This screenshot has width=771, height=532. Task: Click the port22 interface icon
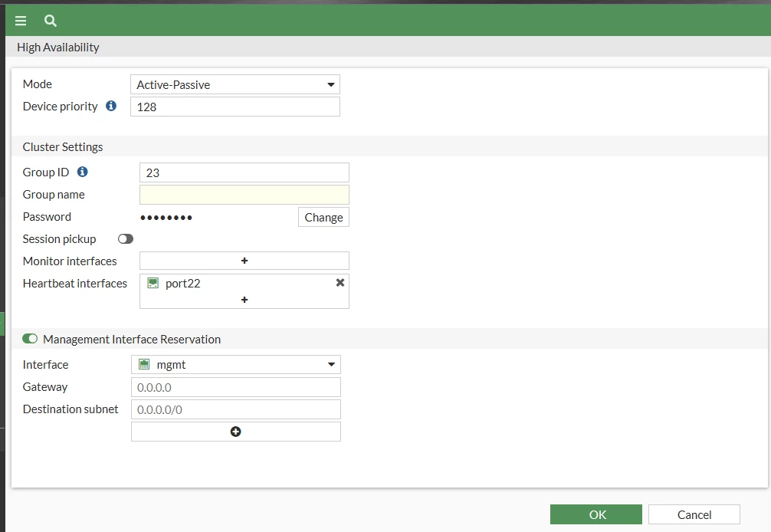tap(153, 283)
